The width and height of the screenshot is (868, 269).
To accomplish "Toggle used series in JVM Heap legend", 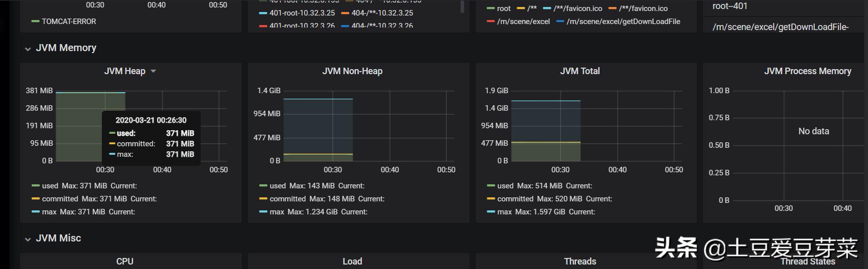I will (x=50, y=186).
